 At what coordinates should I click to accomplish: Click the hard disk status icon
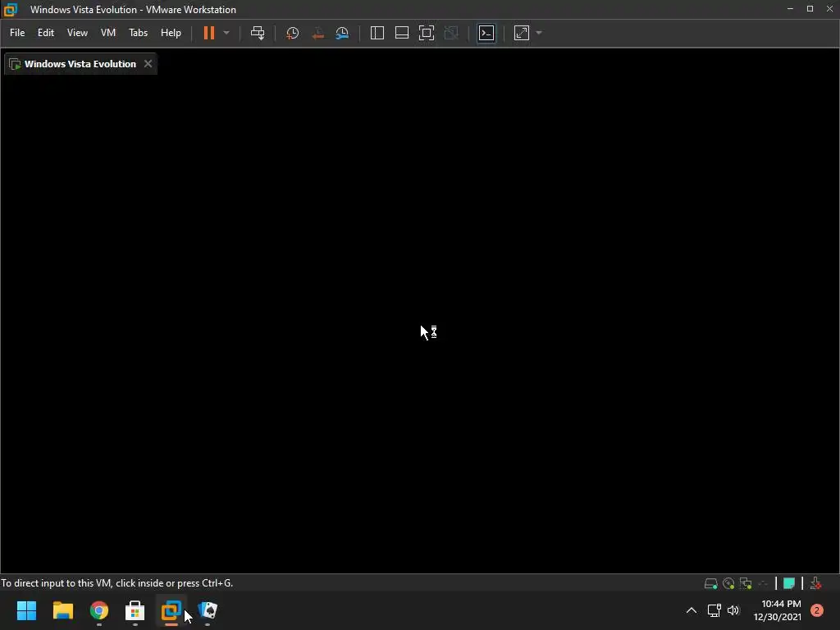click(x=711, y=583)
